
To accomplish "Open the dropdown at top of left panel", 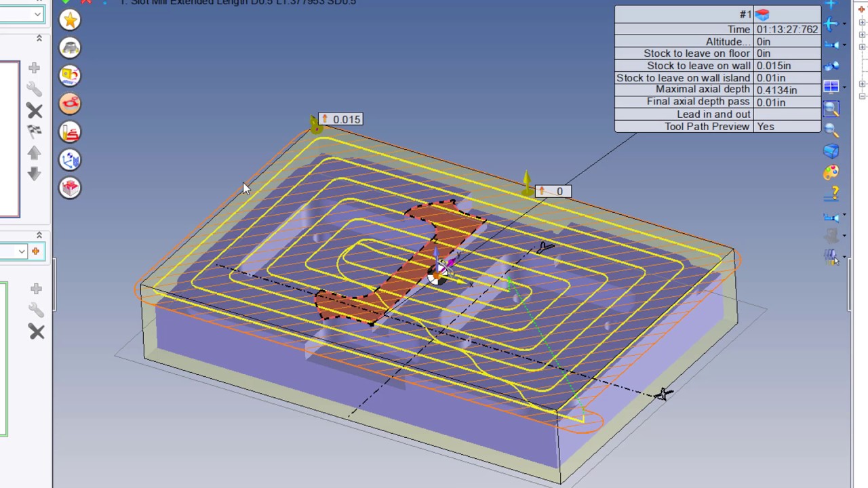I will (x=36, y=14).
